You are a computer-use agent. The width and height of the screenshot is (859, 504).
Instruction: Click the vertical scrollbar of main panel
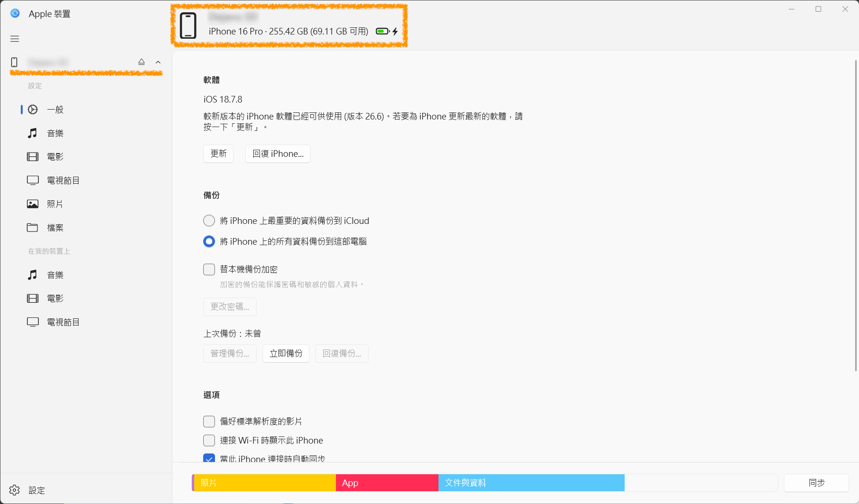[x=856, y=215]
